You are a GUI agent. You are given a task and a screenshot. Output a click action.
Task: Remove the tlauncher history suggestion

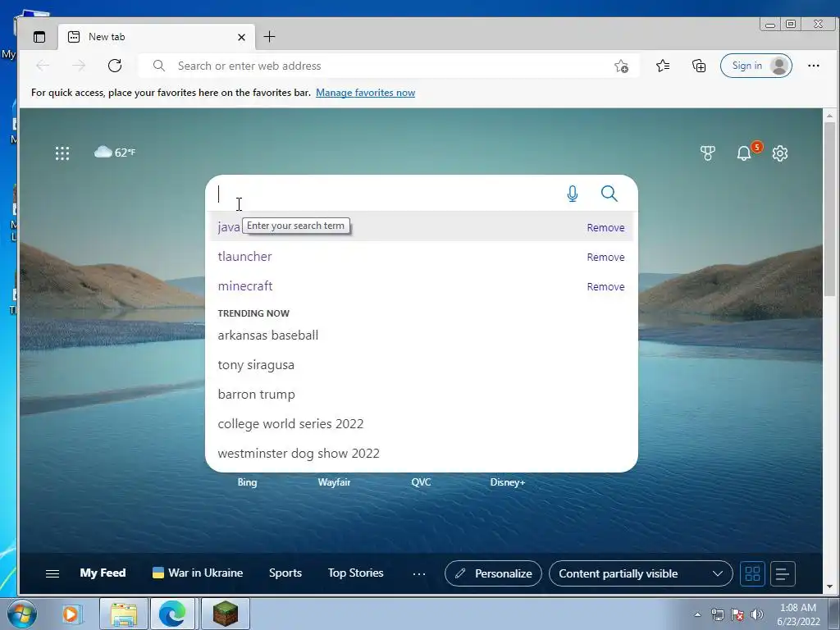click(605, 257)
